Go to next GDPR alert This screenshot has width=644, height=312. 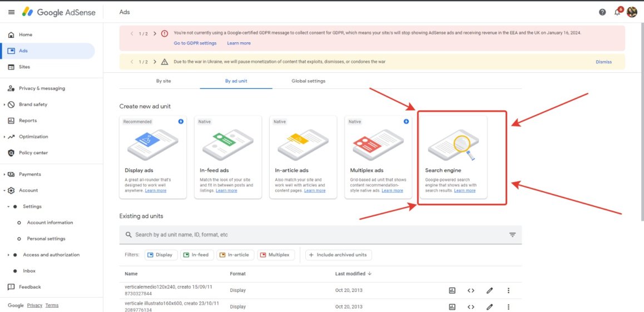155,34
